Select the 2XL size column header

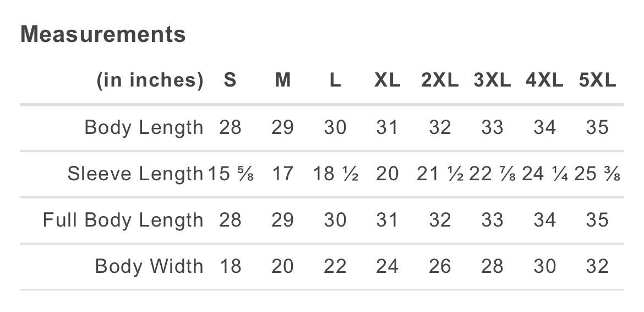440,80
